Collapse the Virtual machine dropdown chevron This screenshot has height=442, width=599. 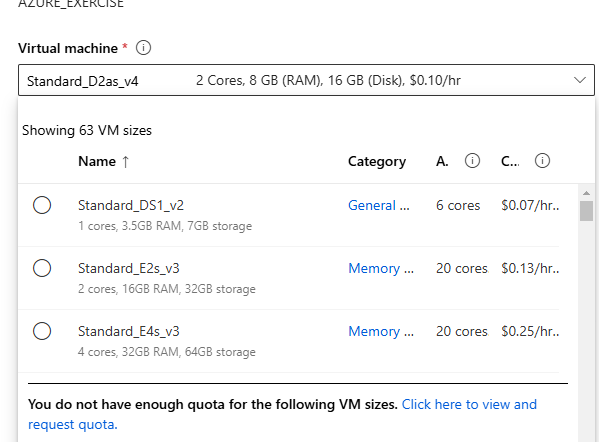(580, 80)
